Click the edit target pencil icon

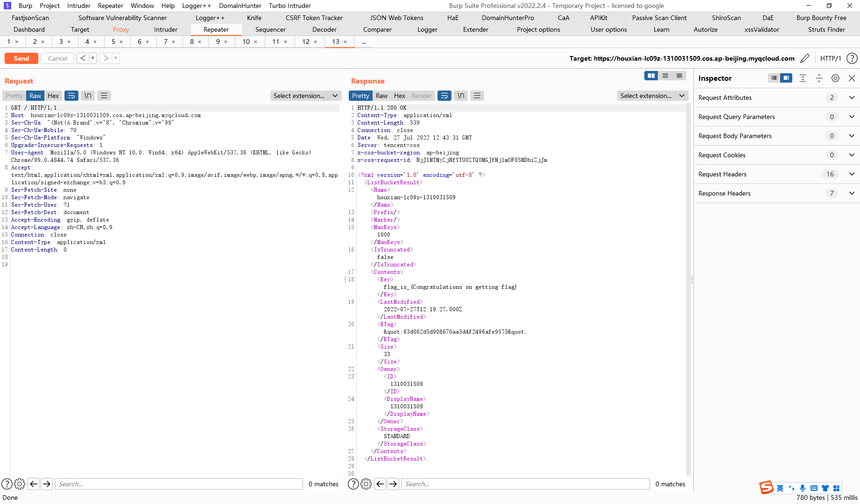(x=805, y=58)
